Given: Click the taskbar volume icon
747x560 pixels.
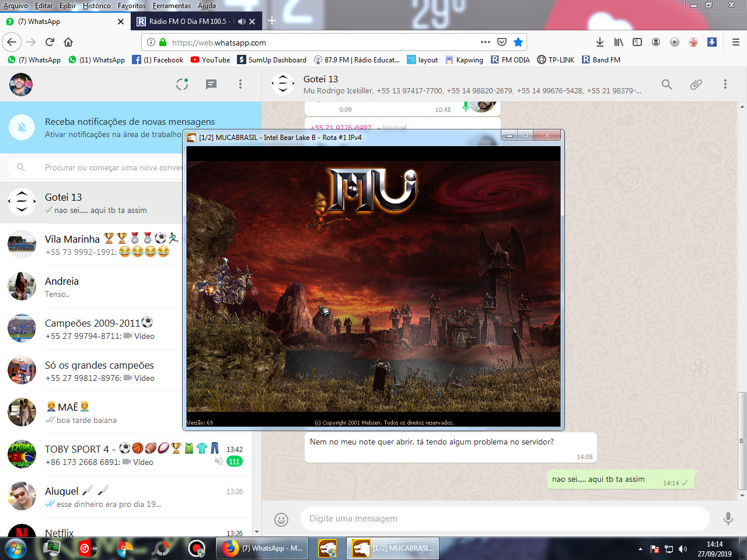Looking at the screenshot, I should pos(683,549).
